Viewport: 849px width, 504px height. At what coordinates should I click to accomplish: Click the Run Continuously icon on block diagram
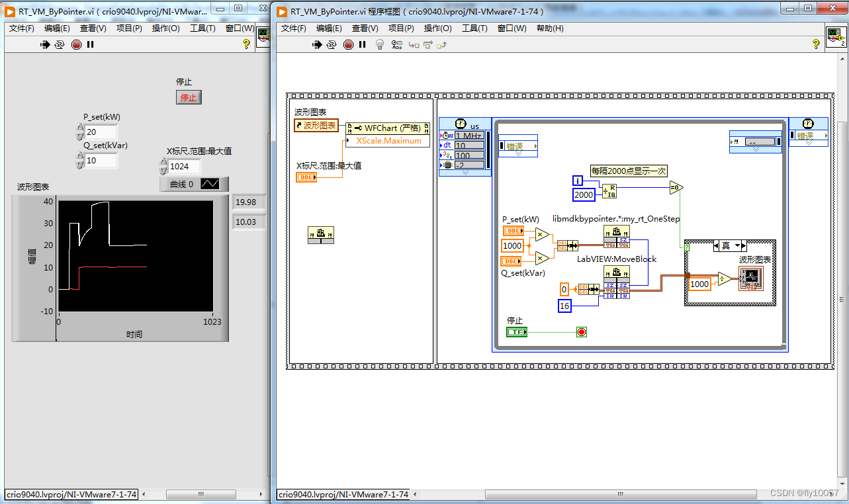(332, 44)
